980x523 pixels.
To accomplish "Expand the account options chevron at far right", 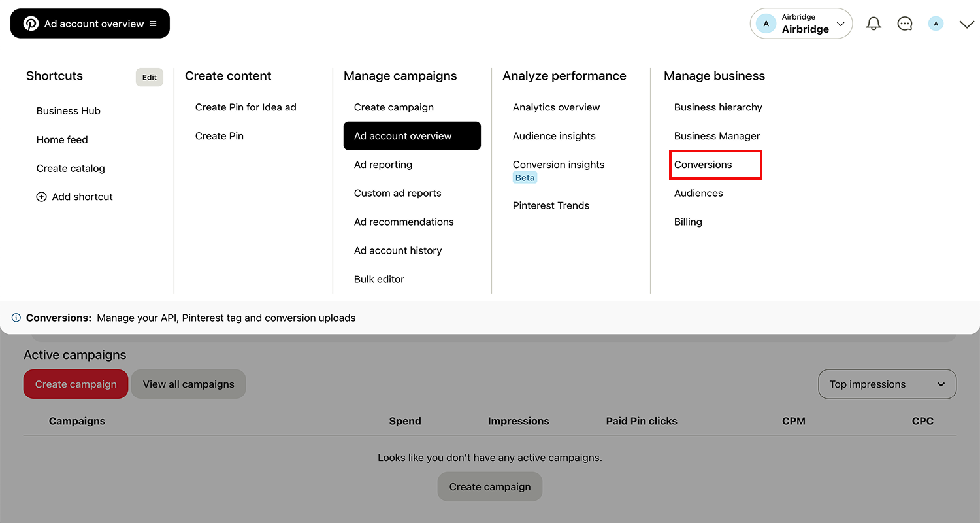I will pyautogui.click(x=967, y=24).
